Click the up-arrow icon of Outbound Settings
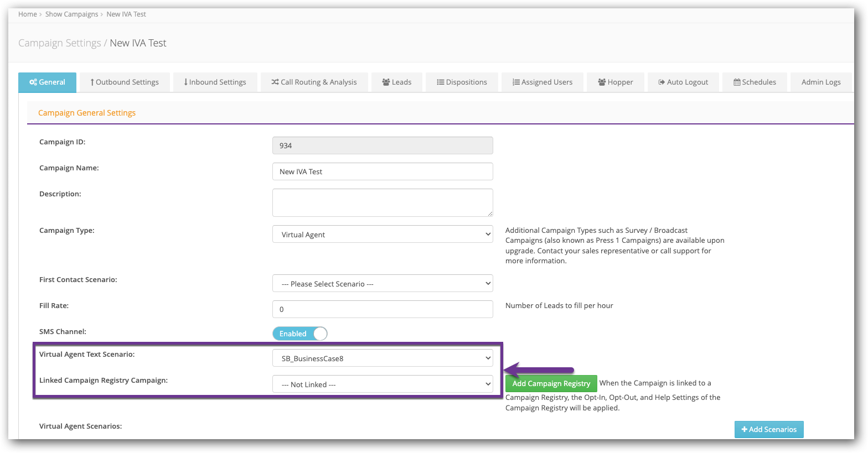This screenshot has height=453, width=868. pyautogui.click(x=92, y=82)
